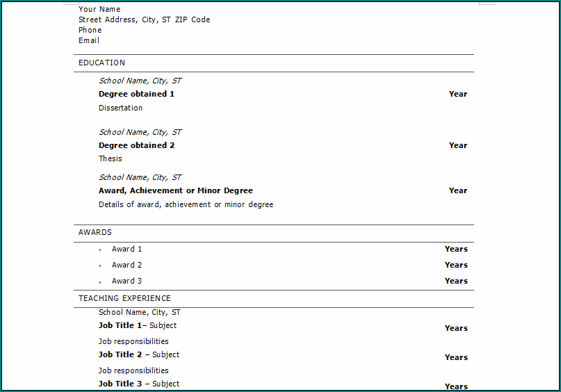The height and width of the screenshot is (392, 561).
Task: Click school name above "Award, Achievement or Minor Degree"
Action: [x=140, y=177]
